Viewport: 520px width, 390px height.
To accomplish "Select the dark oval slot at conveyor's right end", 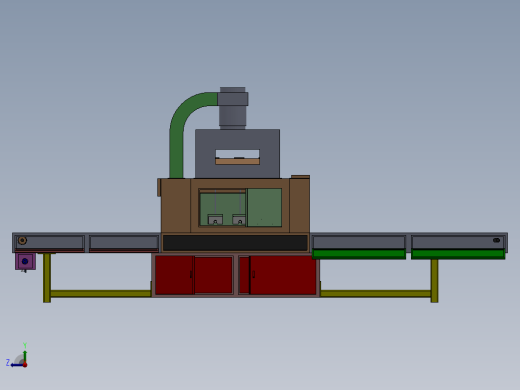I will [x=496, y=240].
